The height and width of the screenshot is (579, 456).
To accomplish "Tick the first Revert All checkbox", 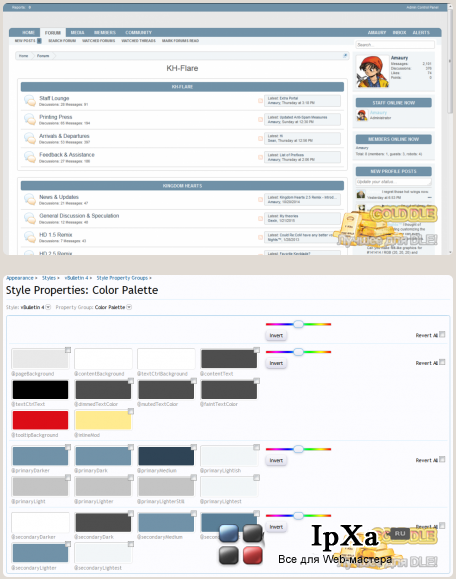I will coord(442,334).
